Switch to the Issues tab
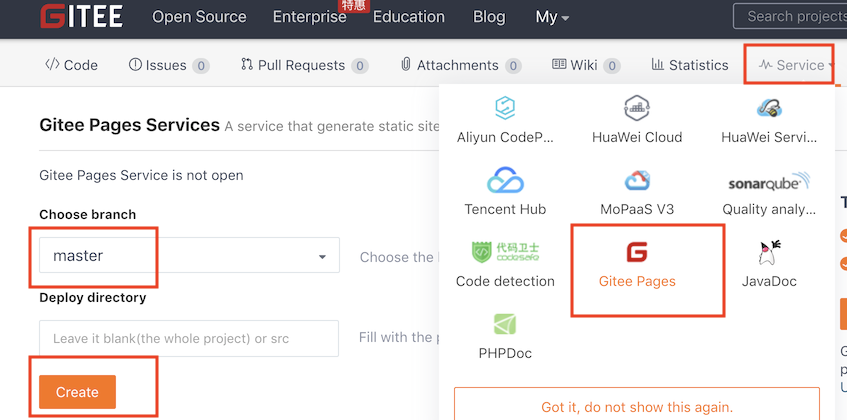 click(x=168, y=65)
